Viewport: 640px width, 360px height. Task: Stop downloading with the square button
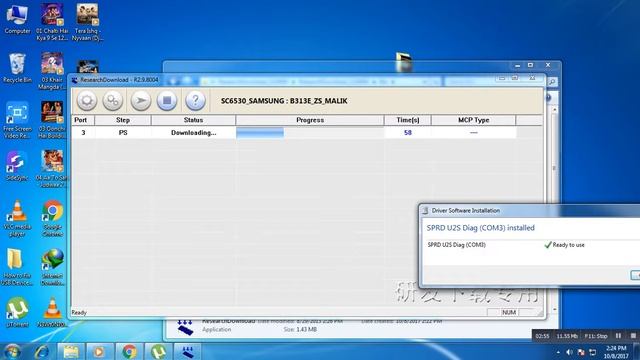[x=167, y=100]
